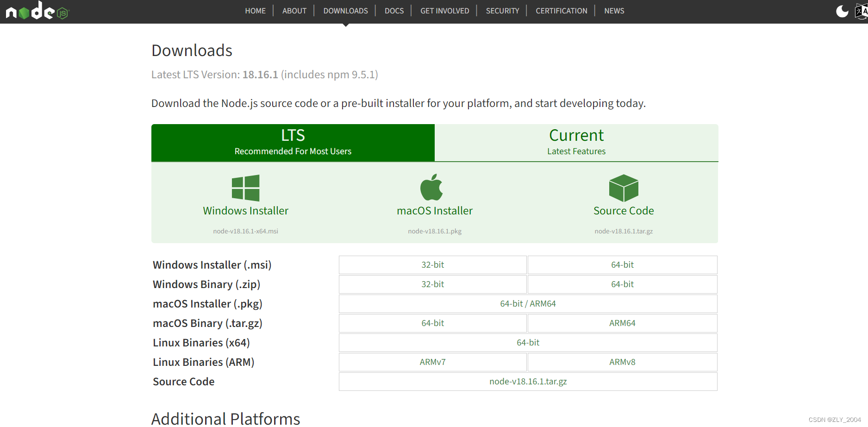Click the Linux Binaries (ARM) row label

click(204, 362)
